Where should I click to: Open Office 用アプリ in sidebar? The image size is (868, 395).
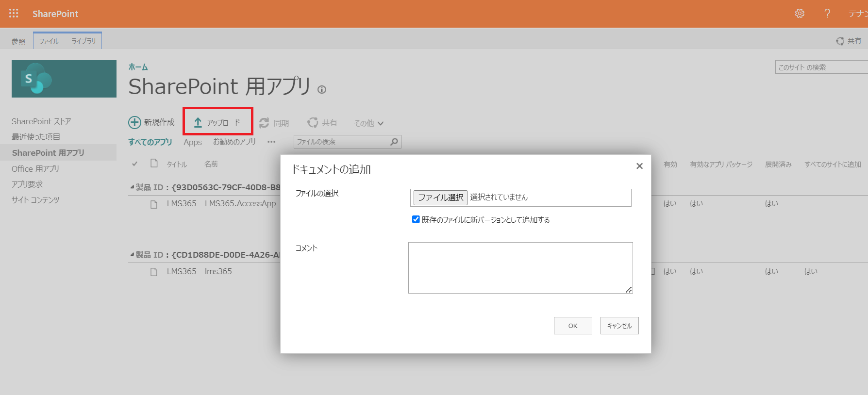[x=35, y=169]
